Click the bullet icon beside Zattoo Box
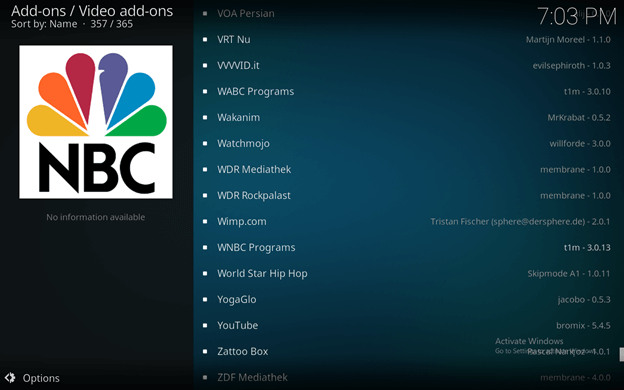The height and width of the screenshot is (390, 624). [x=205, y=351]
